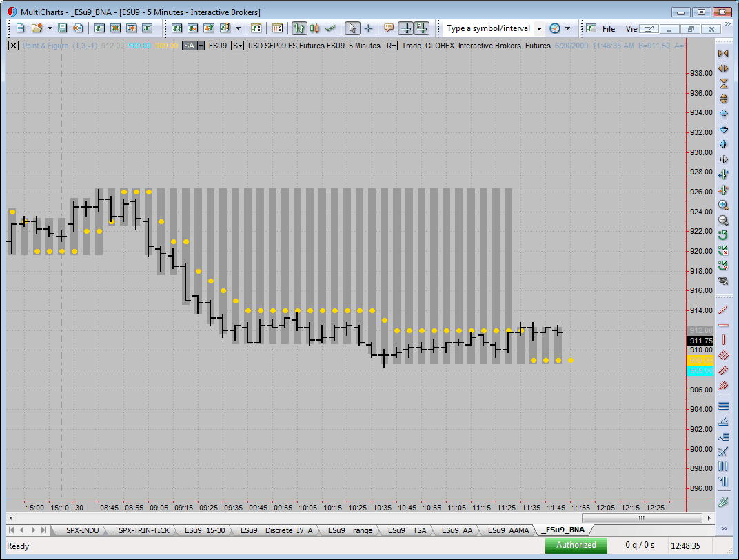This screenshot has width=739, height=560.
Task: Close the Point & Figure study via X box
Action: (x=13, y=46)
